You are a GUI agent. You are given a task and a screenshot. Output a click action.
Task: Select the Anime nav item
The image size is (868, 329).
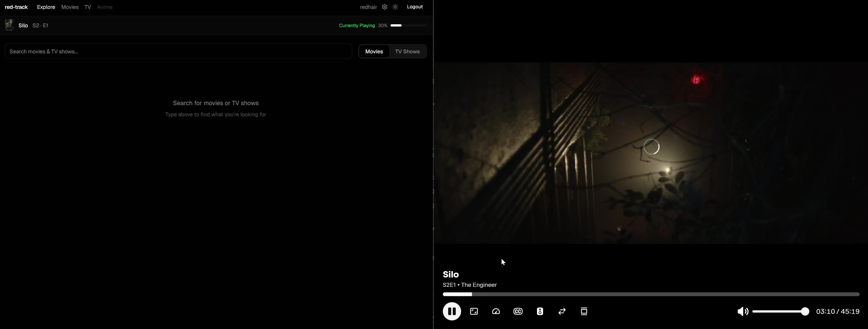point(105,7)
